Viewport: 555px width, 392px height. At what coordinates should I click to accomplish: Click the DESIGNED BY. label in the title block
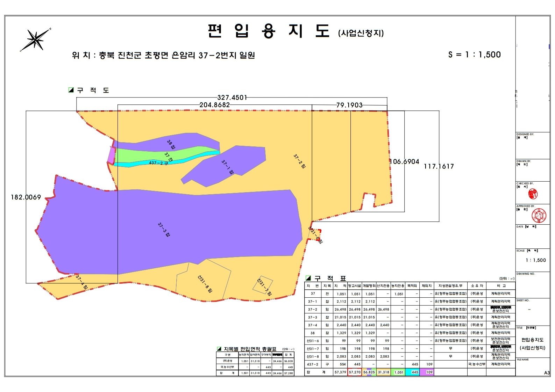coord(525,134)
